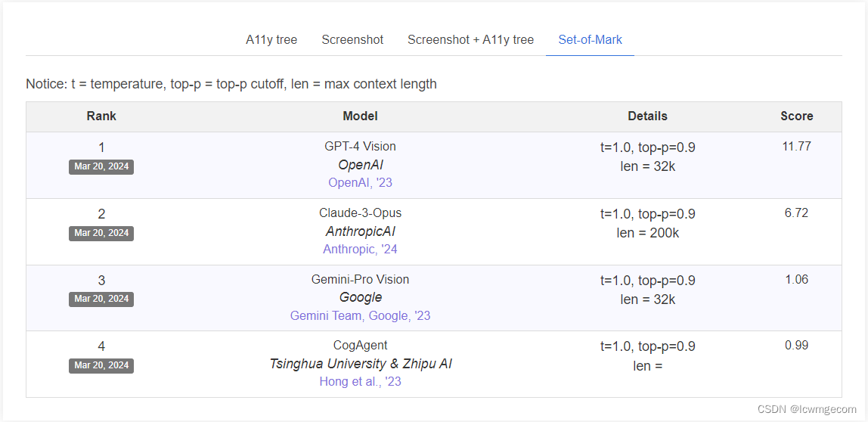Click len = 32k in GPT-4 Vision row
Screen dimensions: 868x422
pyautogui.click(x=648, y=166)
